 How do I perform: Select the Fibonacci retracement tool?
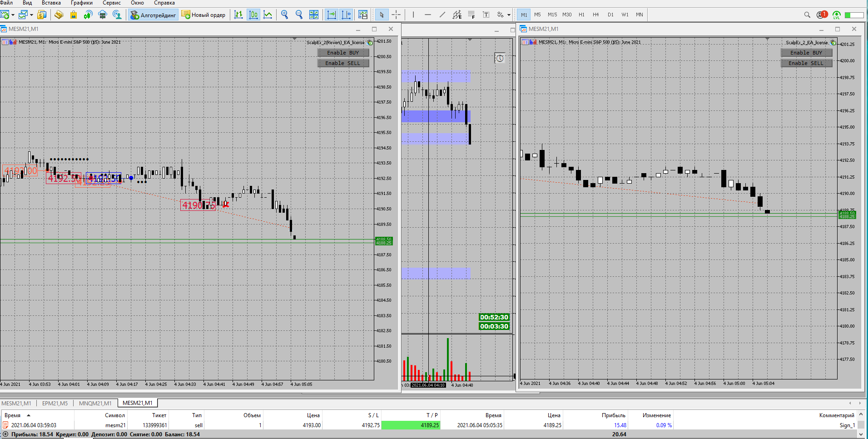click(471, 15)
